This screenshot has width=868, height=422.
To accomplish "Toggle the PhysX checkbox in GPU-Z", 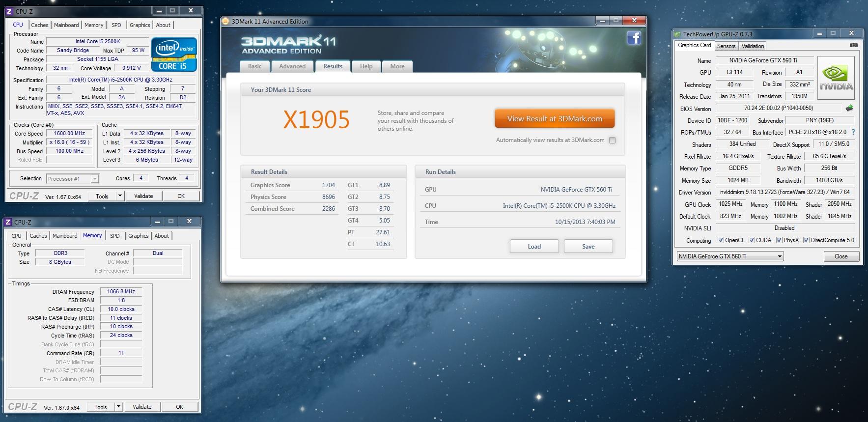I will tap(779, 240).
